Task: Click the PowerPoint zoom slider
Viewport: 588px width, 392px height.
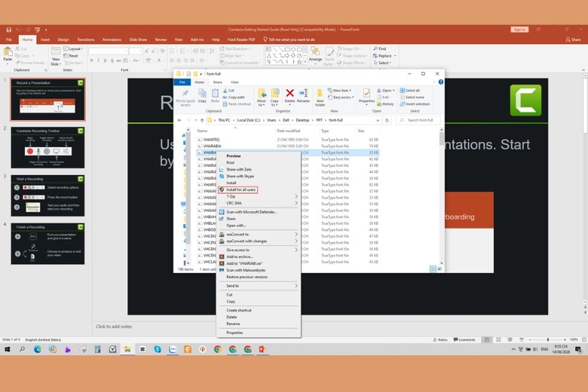Action: (x=548, y=340)
